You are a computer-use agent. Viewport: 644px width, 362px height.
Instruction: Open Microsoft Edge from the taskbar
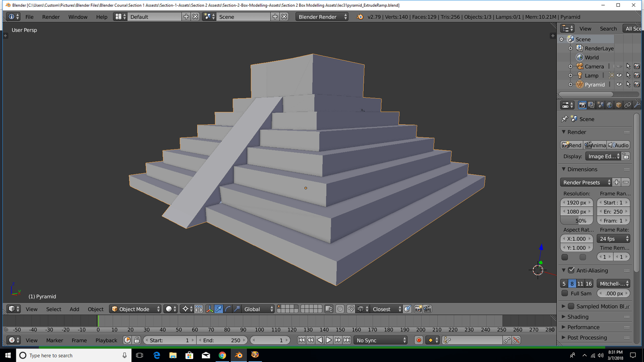[x=157, y=355]
